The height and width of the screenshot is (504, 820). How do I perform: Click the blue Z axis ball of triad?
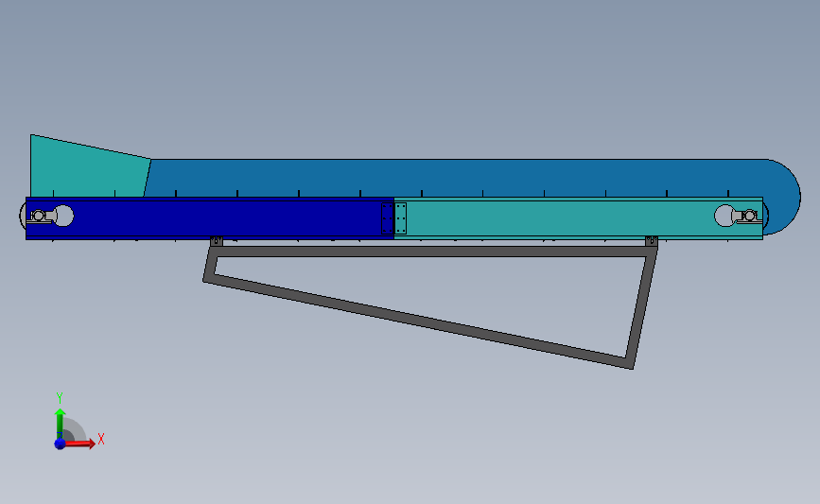pyautogui.click(x=60, y=443)
